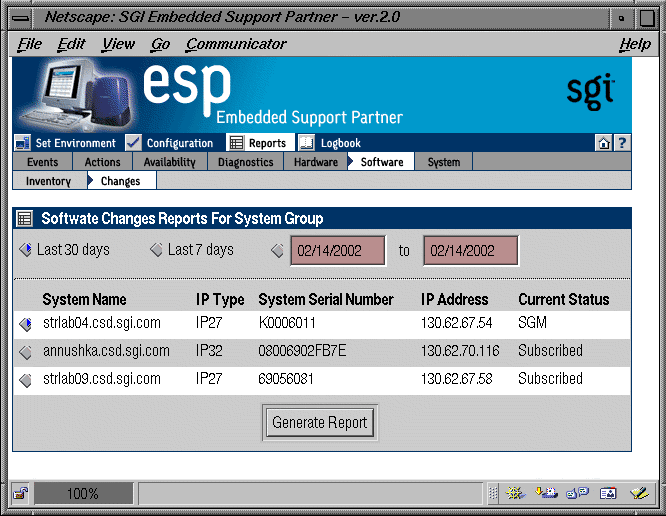Open the Edit menu
Viewport: 666px width, 516px height.
coord(71,44)
